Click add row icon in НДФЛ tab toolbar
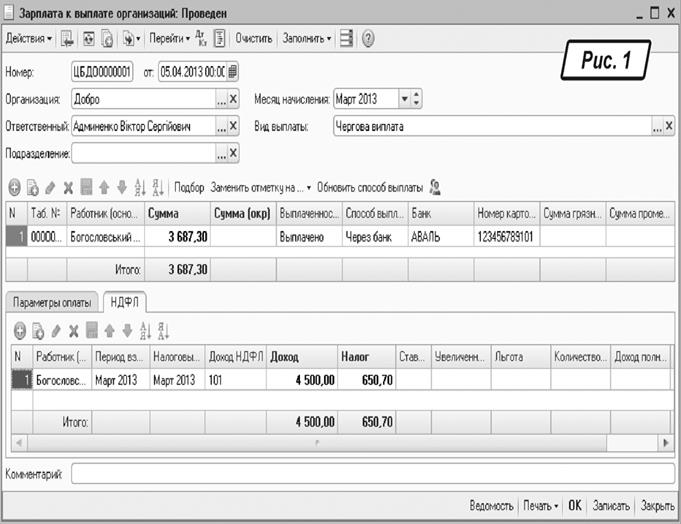 point(20,331)
